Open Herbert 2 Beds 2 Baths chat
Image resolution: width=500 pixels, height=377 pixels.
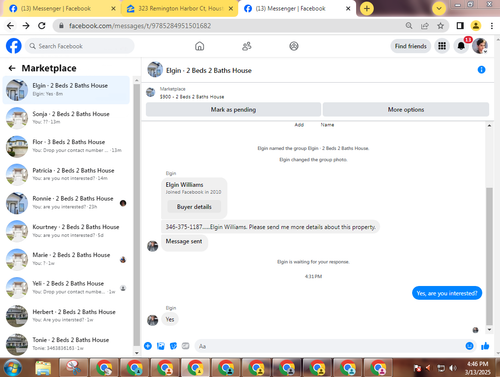pos(66,316)
